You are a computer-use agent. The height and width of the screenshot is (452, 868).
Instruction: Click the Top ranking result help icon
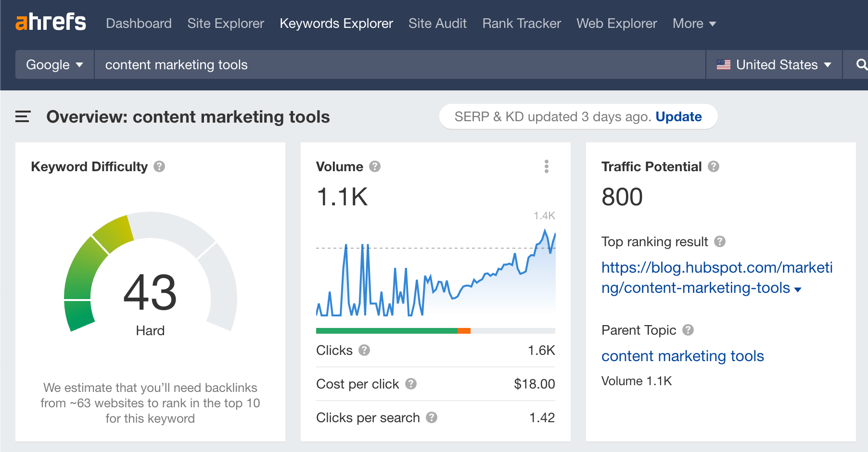click(720, 241)
